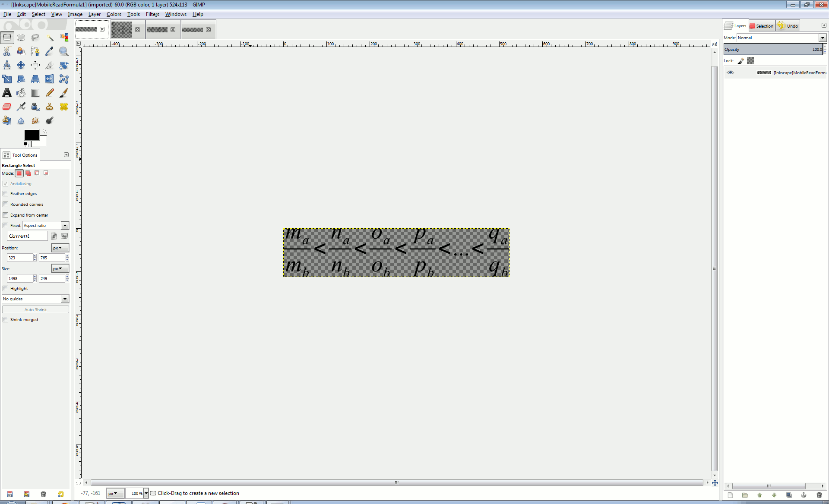829x504 pixels.
Task: Select the Heal tool
Action: tap(64, 107)
